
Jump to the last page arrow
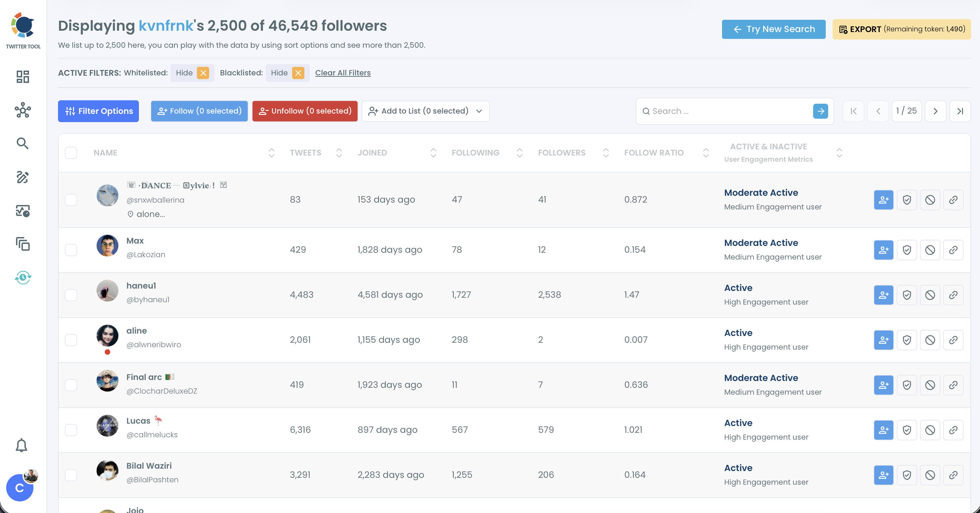960,111
